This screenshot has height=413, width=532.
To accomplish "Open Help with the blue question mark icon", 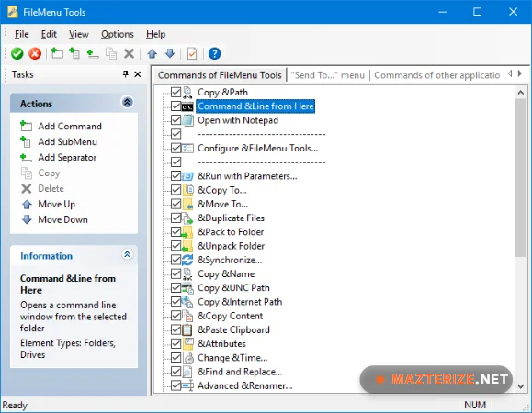I will click(x=214, y=53).
